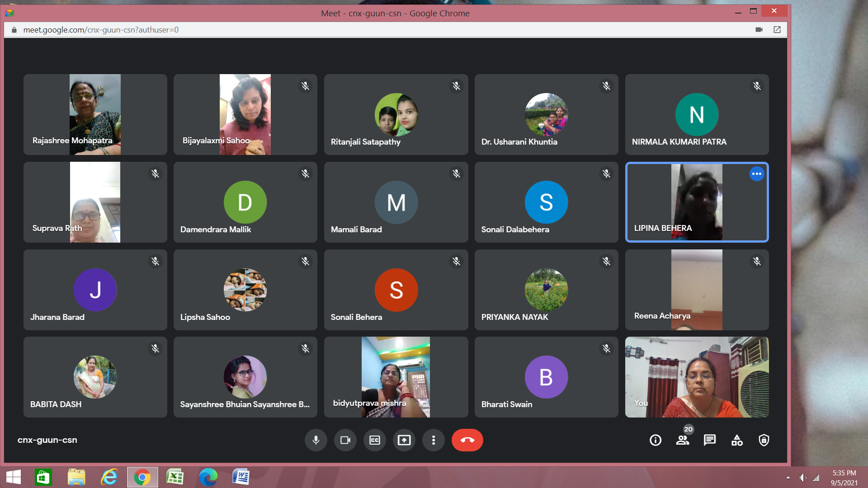Click the Present now screen-share icon
Screen dimensions: 868x488
(404, 440)
